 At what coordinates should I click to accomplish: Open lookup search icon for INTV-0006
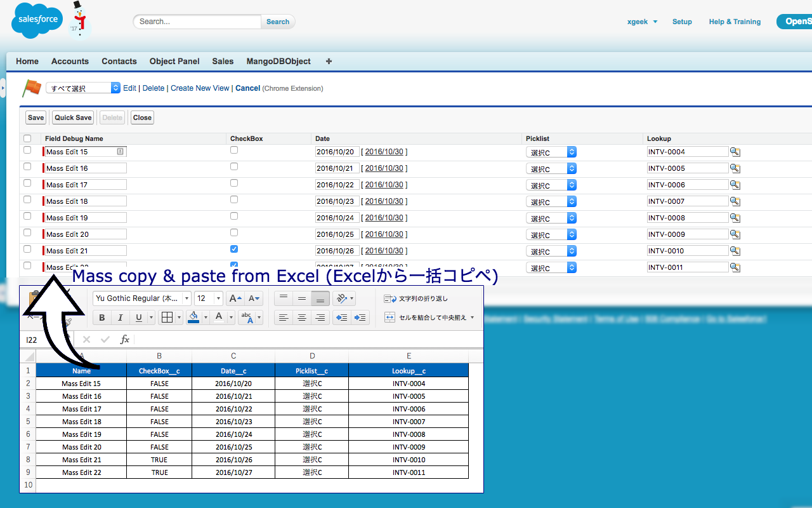[735, 185]
